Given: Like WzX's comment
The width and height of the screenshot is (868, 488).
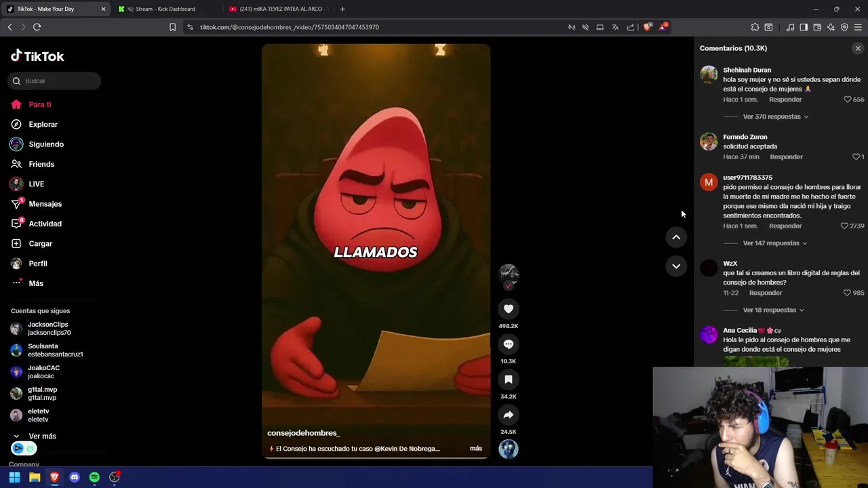Looking at the screenshot, I should 847,293.
